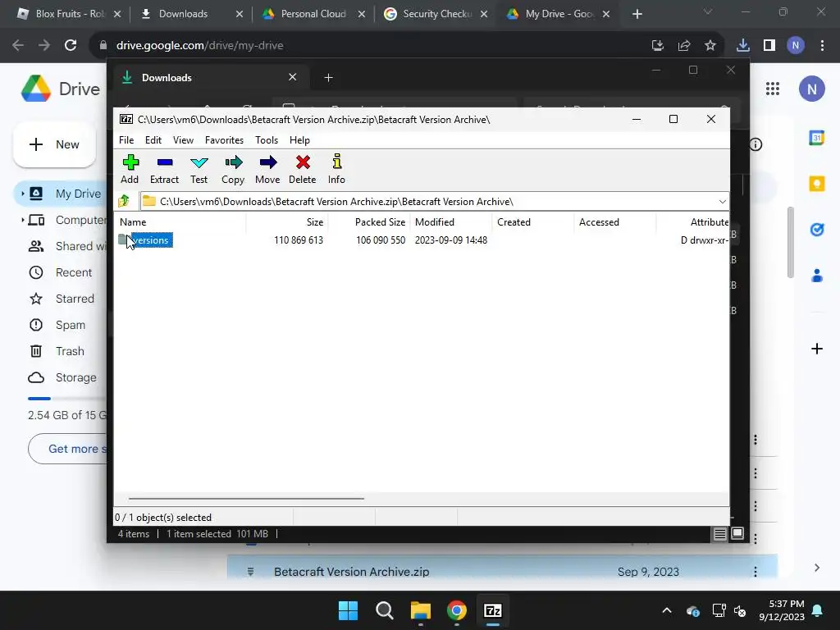Open Google Calendar side panel

click(817, 138)
